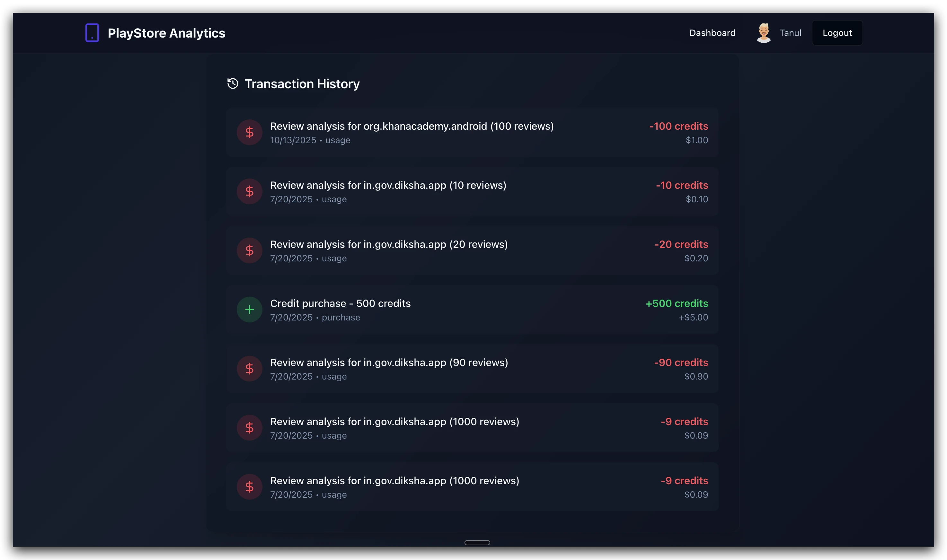
Task: Click the dollar icon for 90 reviews transaction
Action: point(250,368)
